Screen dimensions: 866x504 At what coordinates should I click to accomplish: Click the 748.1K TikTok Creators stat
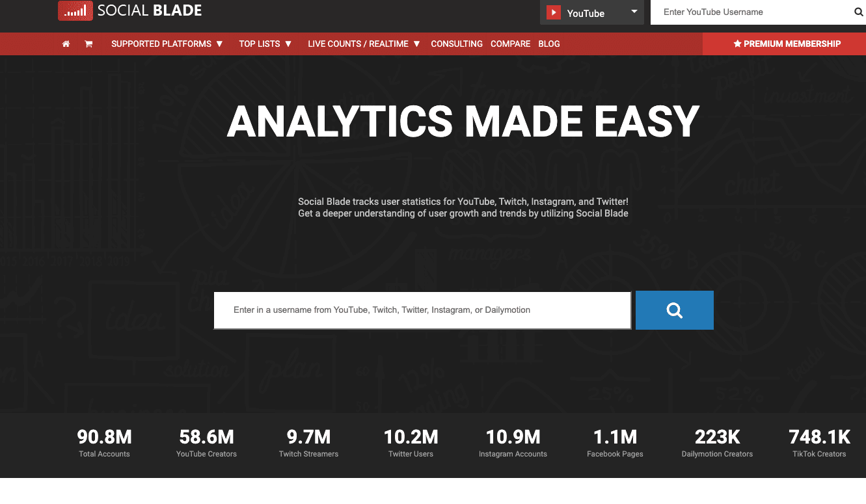pyautogui.click(x=819, y=444)
